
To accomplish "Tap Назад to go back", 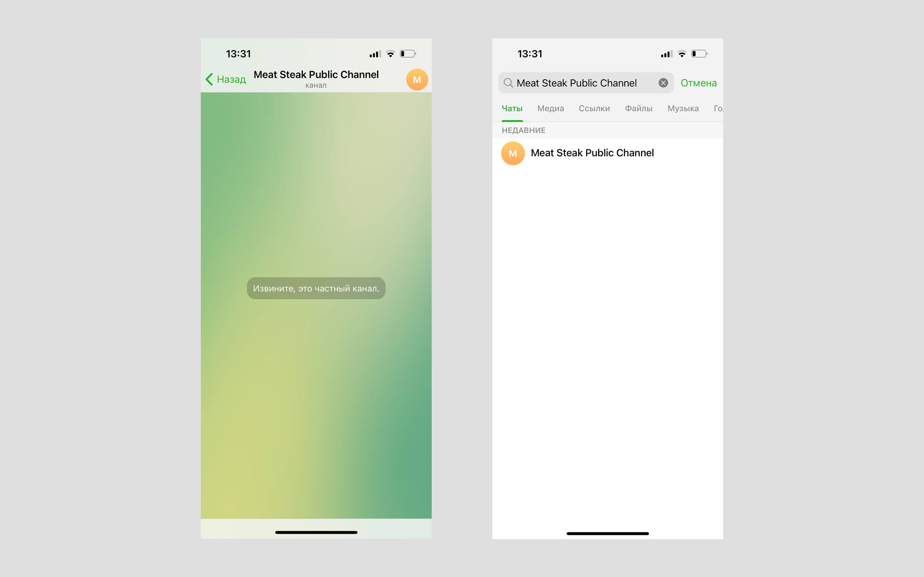I will click(226, 79).
